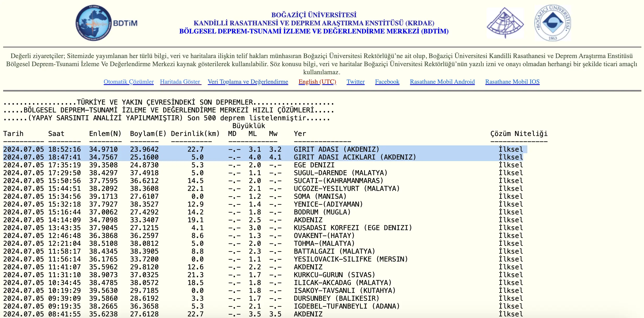
Task: Click longitude value 27.6128
Action: [x=144, y=314]
